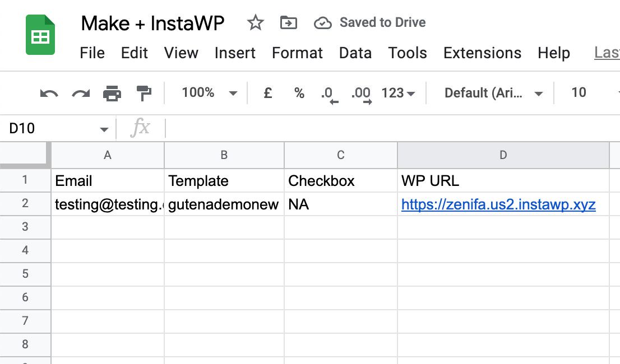Screen dimensions: 620x364
Task: Open the zenifa.us2.instawp.xyz link
Action: tap(498, 204)
